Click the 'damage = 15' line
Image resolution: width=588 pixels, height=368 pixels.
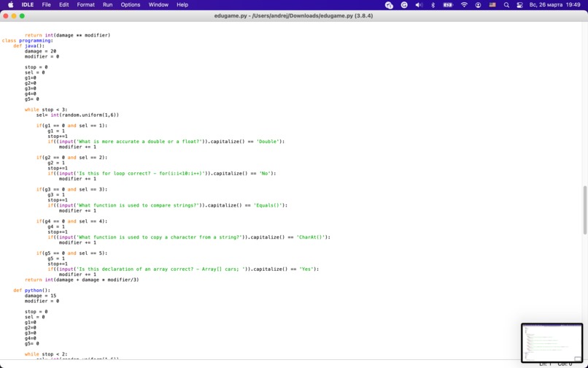tap(41, 296)
